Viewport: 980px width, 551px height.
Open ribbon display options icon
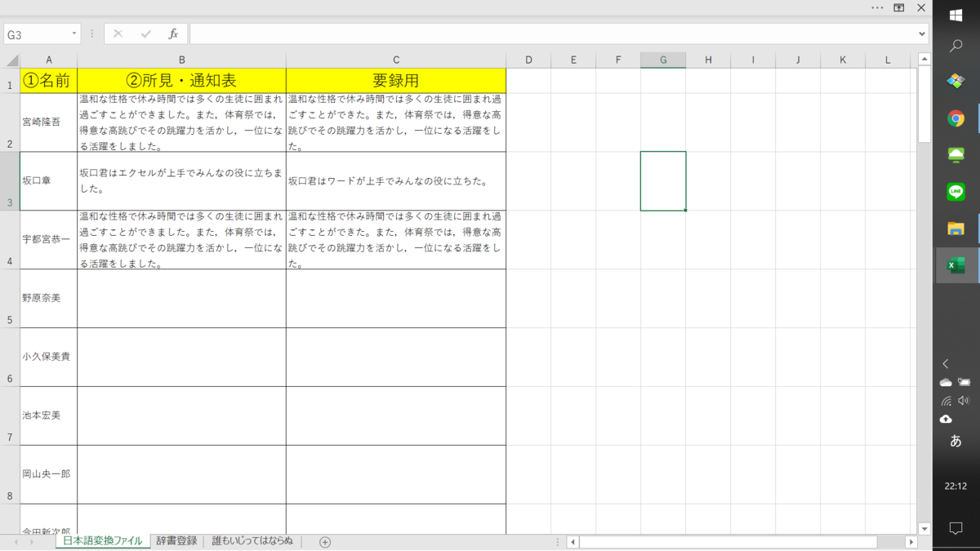[x=899, y=7]
